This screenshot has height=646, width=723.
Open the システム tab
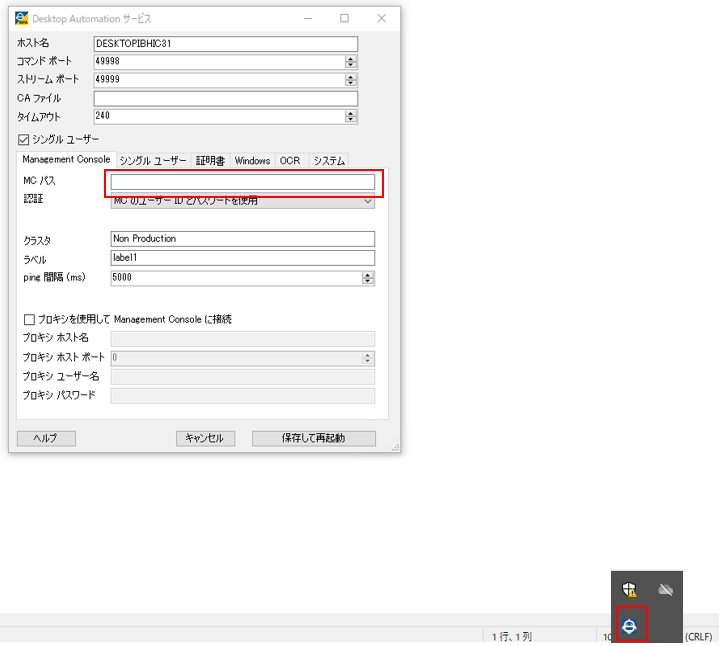[329, 160]
